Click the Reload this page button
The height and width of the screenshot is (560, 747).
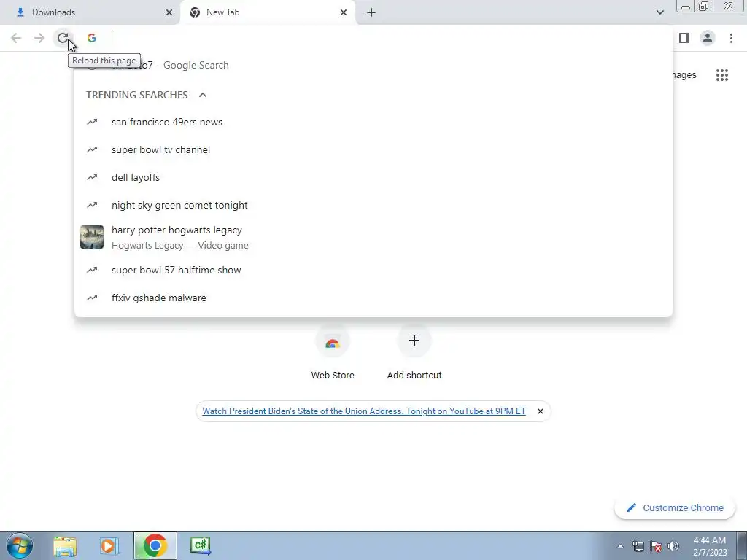(x=63, y=38)
